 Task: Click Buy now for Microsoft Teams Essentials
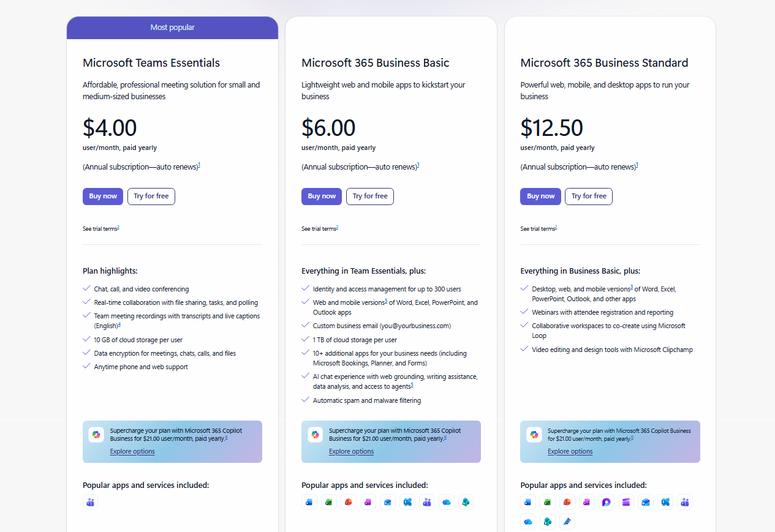click(x=103, y=197)
